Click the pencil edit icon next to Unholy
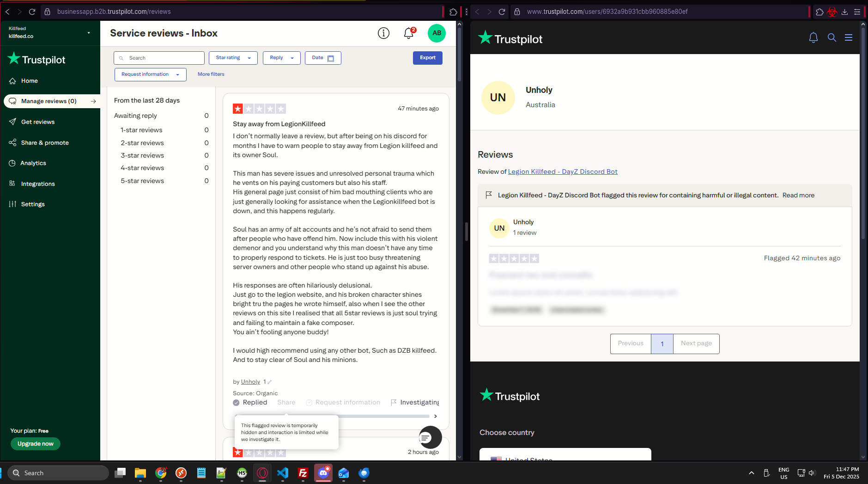The image size is (868, 484). coord(270,382)
